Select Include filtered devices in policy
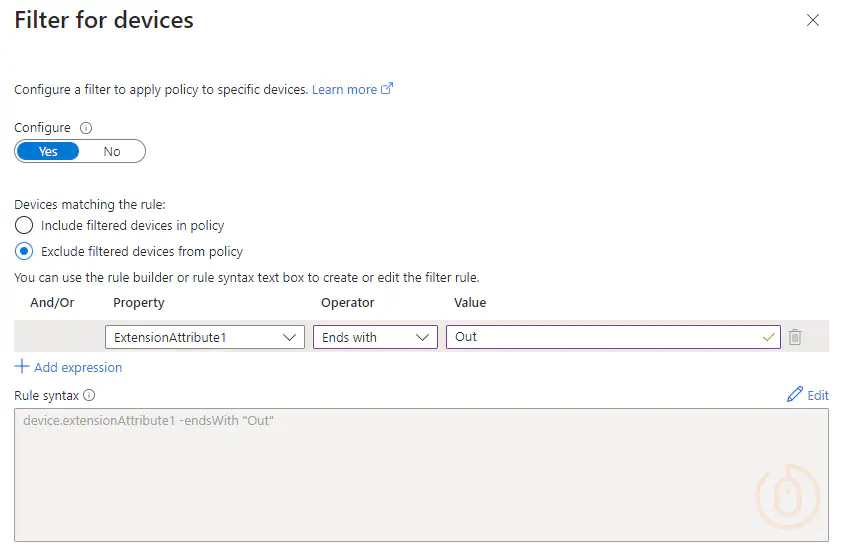 tap(24, 225)
